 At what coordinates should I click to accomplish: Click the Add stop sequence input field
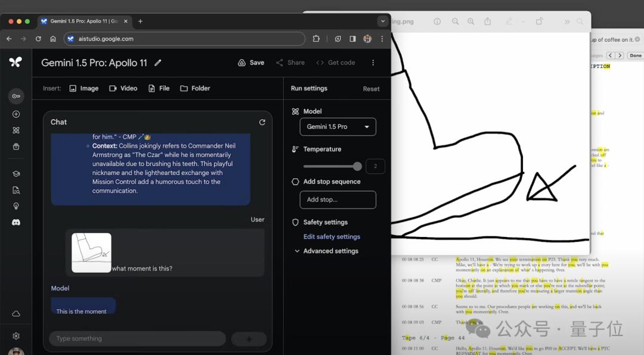click(x=338, y=200)
